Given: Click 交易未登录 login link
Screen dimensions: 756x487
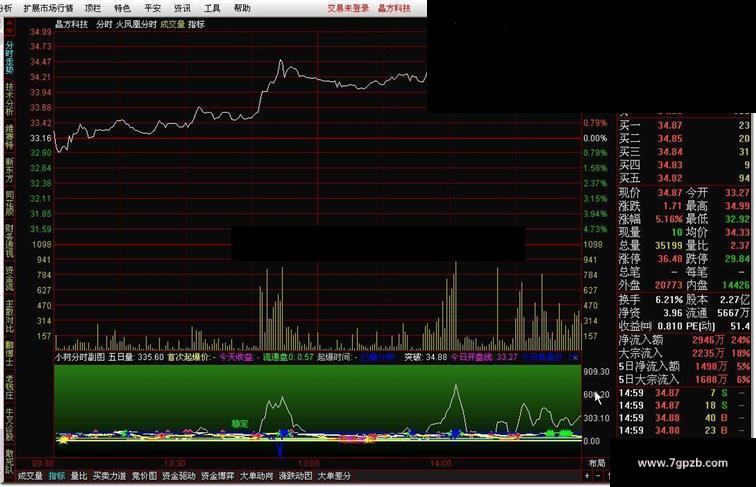Looking at the screenshot, I should 348,8.
